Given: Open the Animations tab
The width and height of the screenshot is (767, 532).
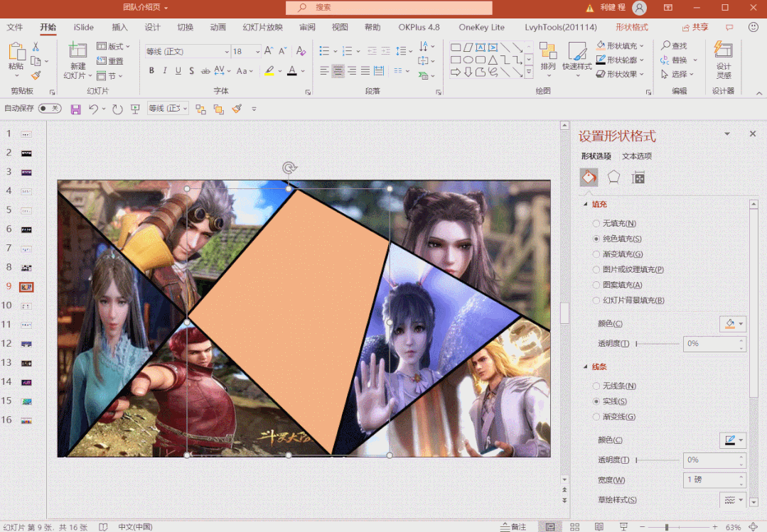Looking at the screenshot, I should click(218, 28).
